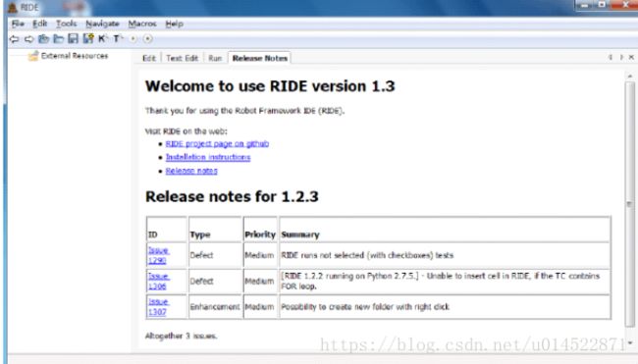
Task: Click the Open Directory folder icon
Action: click(58, 38)
